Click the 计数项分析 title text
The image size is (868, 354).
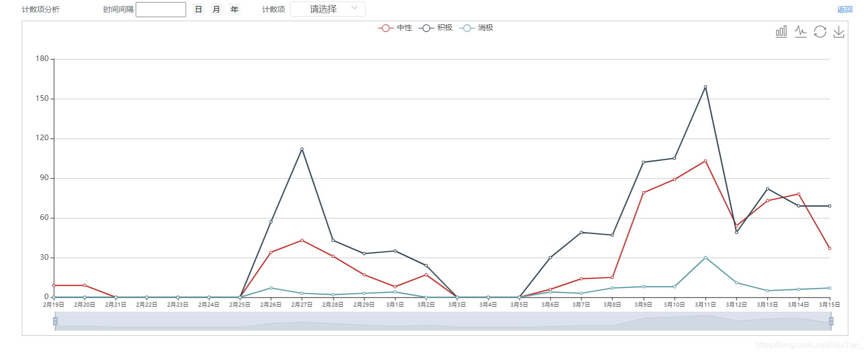41,10
